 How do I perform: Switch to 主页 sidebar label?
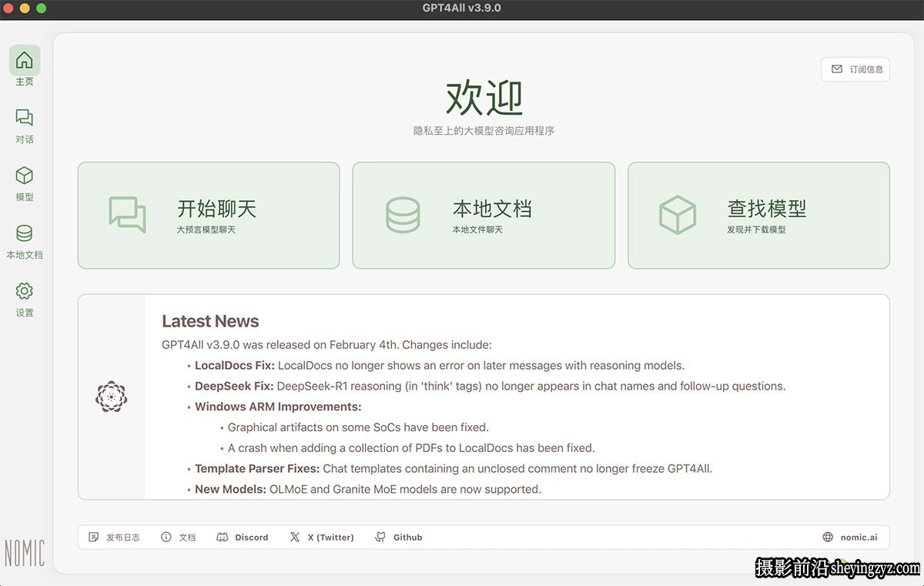(25, 82)
